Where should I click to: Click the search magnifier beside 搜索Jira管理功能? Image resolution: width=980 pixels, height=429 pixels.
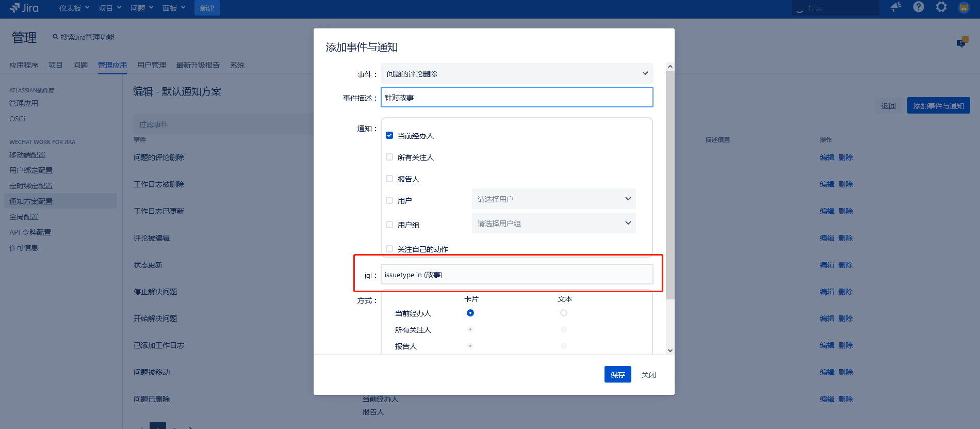pos(55,37)
